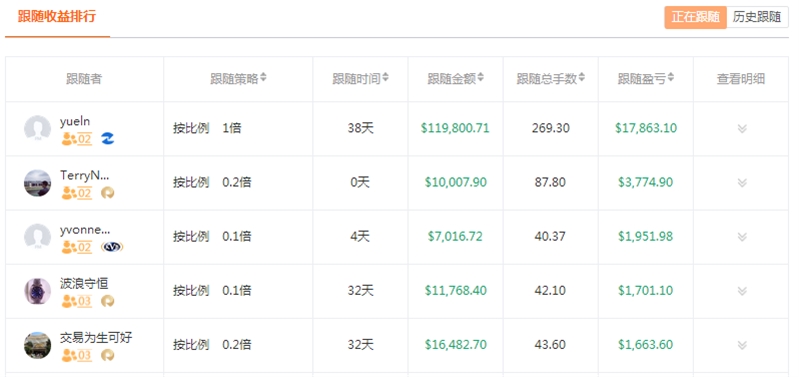The image size is (799, 377).
Task: Click profit value $3,774.90
Action: click(x=646, y=182)
